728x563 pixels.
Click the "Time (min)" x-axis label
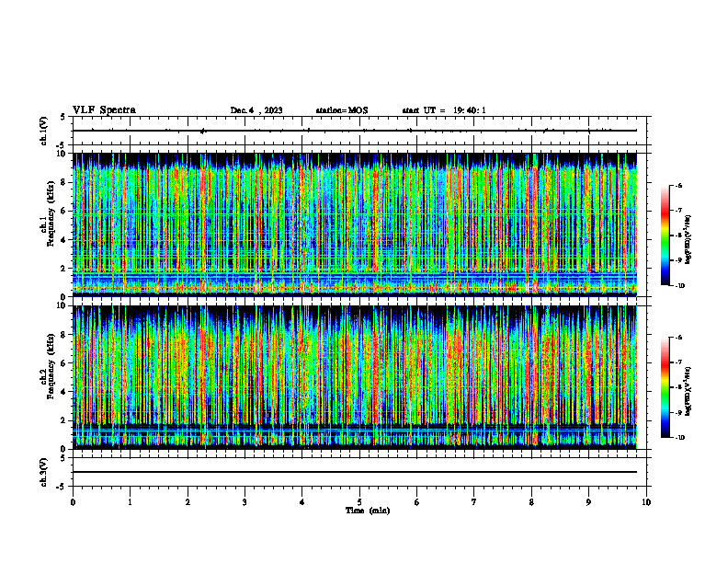[368, 511]
